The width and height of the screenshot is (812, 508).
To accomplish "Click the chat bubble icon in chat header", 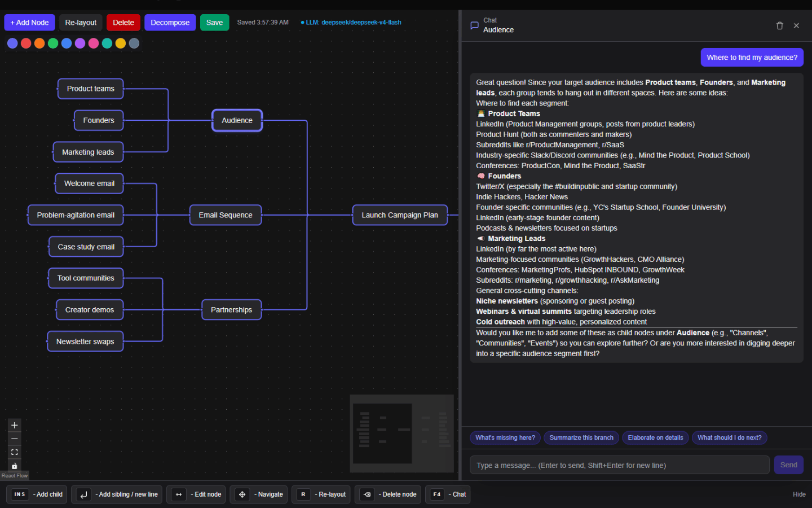I will [x=474, y=25].
